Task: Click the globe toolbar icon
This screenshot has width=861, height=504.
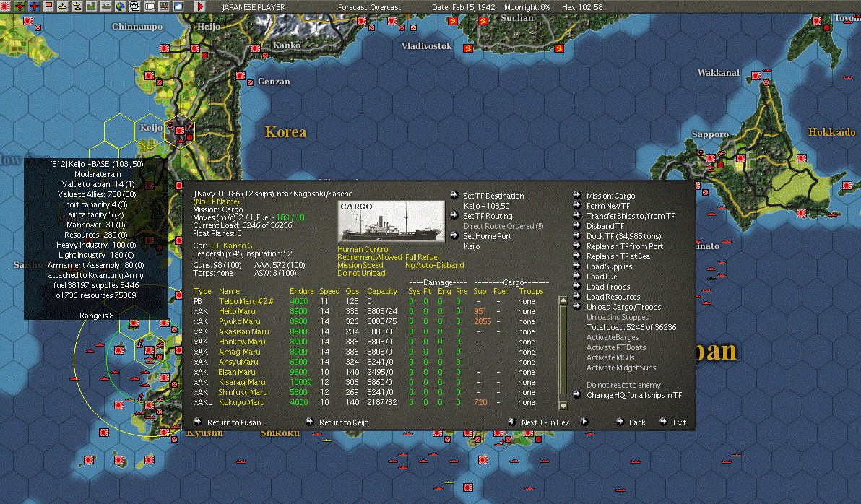Action: [x=120, y=6]
